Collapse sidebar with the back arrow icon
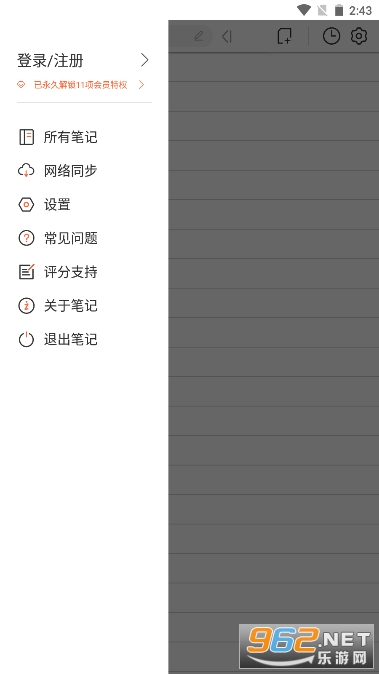Image resolution: width=379 pixels, height=674 pixels. [x=227, y=37]
